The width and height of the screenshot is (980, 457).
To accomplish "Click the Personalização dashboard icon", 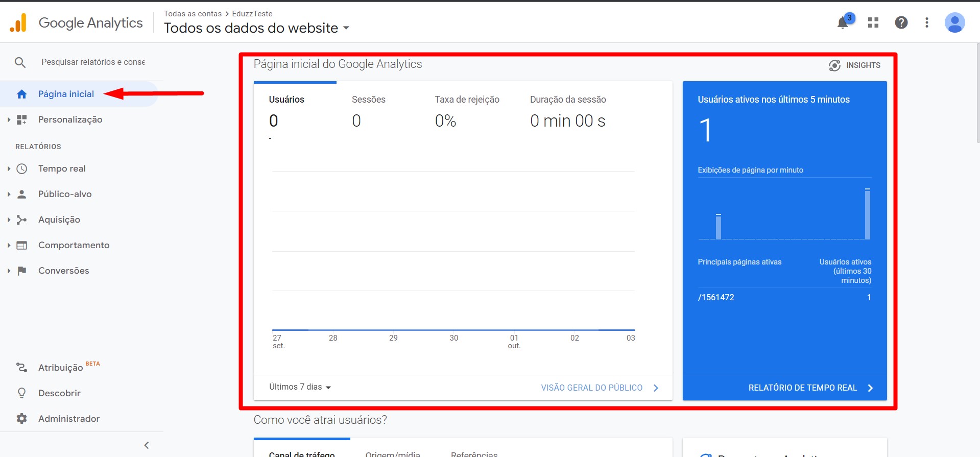I will 21,119.
